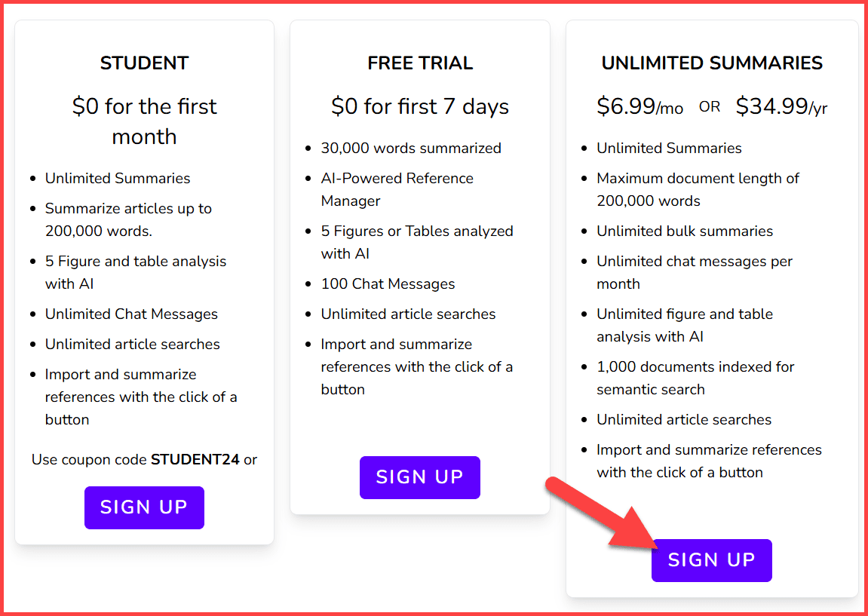Choose the $6.99/mo monthly price
The width and height of the screenshot is (868, 616).
pyautogui.click(x=639, y=107)
